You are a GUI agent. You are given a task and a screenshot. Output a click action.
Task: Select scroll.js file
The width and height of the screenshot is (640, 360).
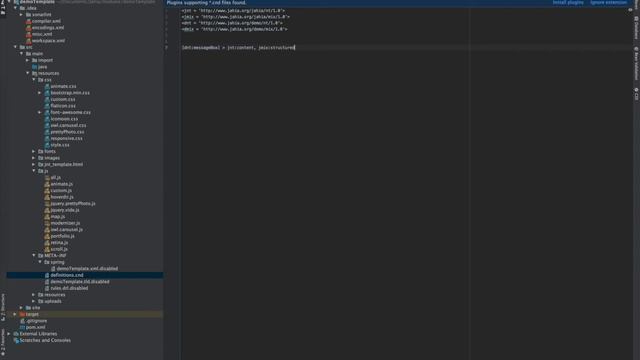tap(59, 249)
